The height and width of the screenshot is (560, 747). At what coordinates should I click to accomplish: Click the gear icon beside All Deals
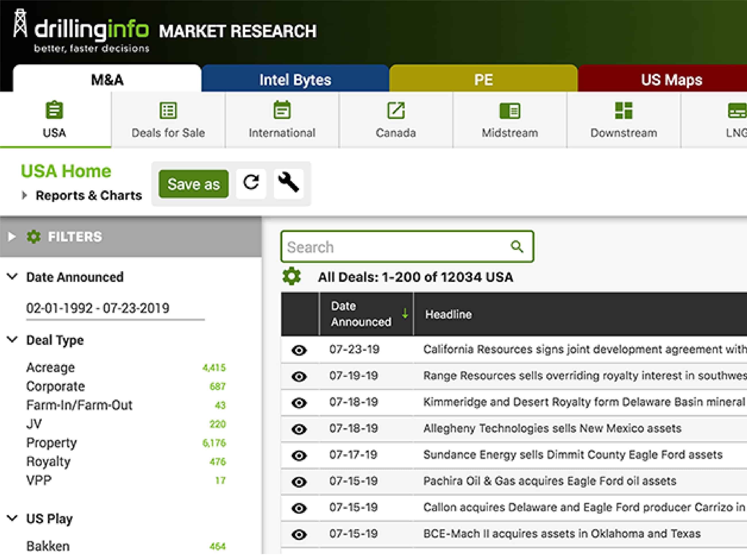[291, 277]
